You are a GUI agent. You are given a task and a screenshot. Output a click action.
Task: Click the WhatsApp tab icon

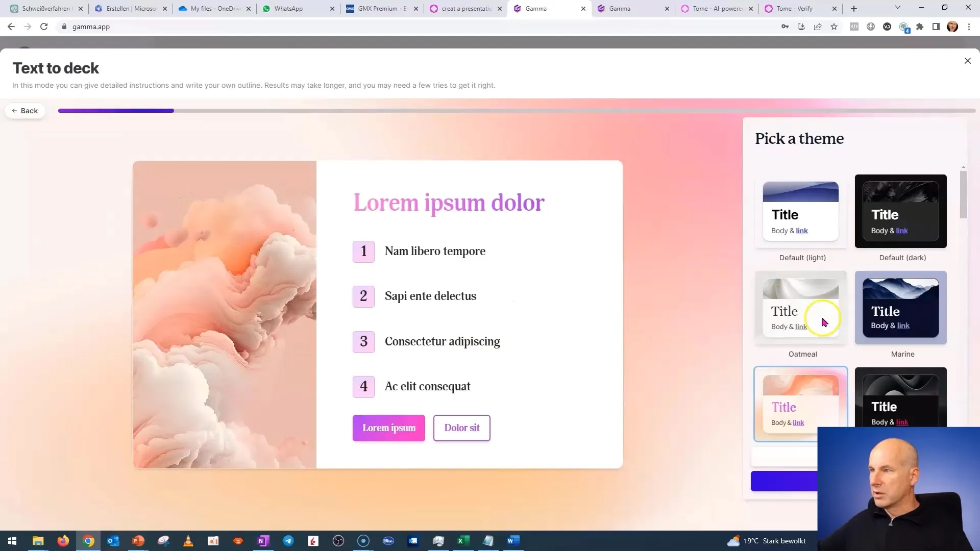(268, 8)
